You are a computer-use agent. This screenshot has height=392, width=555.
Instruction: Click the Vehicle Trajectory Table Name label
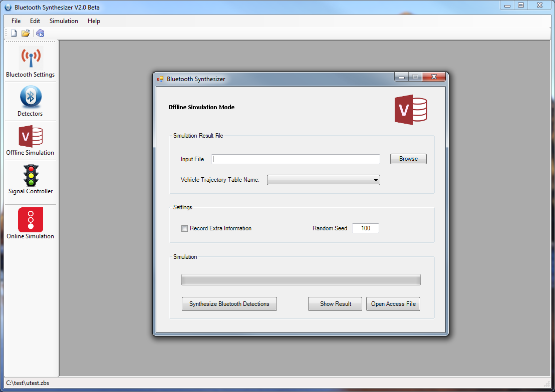220,180
